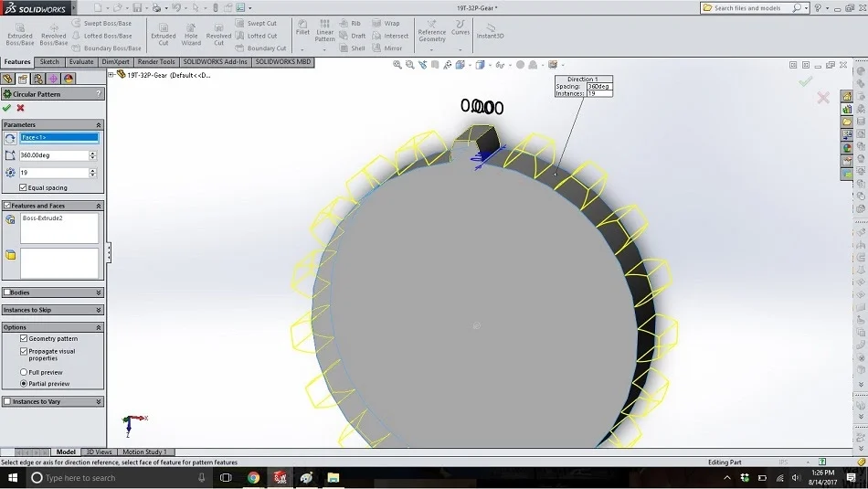This screenshot has height=489, width=868.
Task: Expand Instances to Skip section
Action: click(99, 310)
